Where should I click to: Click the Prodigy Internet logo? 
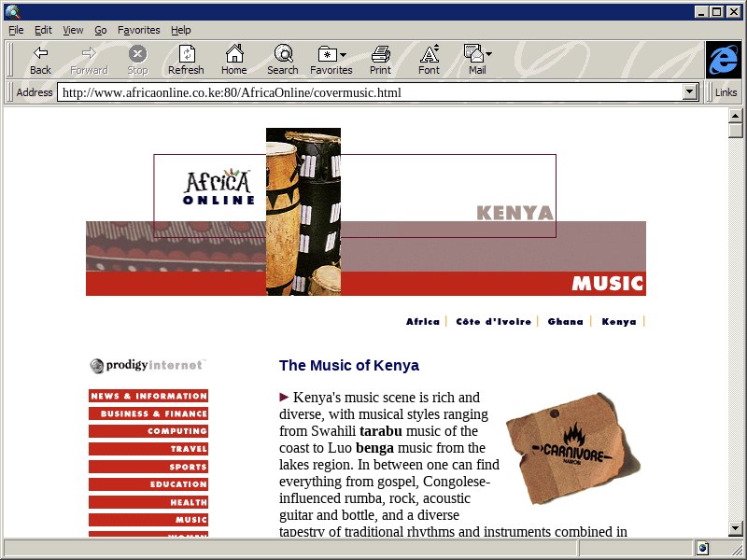[x=148, y=366]
